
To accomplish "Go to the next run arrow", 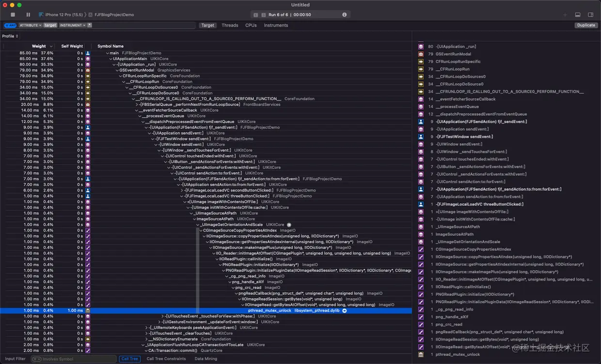I will (x=263, y=15).
